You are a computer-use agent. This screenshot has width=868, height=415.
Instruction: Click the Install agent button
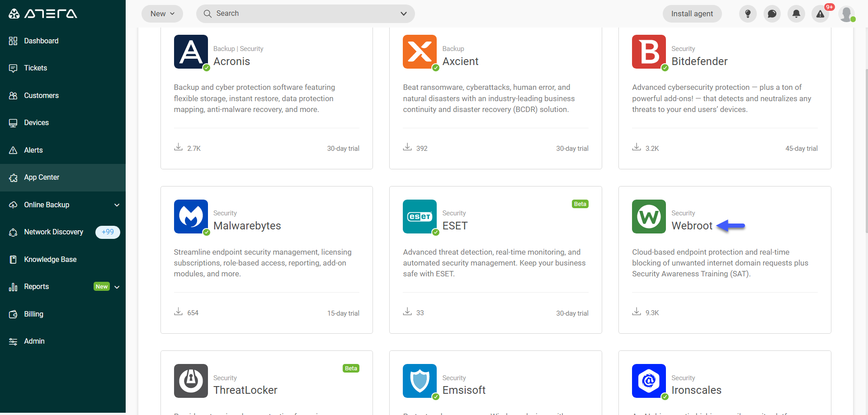pos(692,14)
